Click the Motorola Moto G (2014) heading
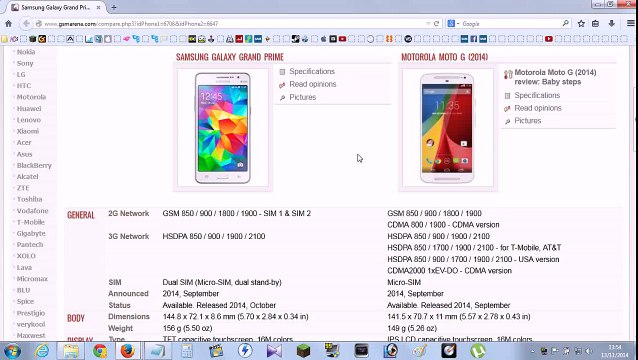Image resolution: width=638 pixels, height=360 pixels. (444, 57)
